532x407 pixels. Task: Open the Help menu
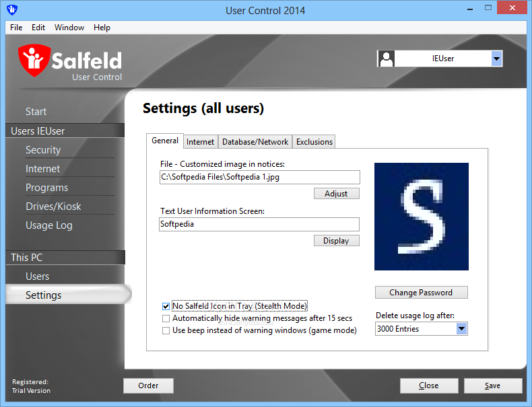click(x=102, y=28)
